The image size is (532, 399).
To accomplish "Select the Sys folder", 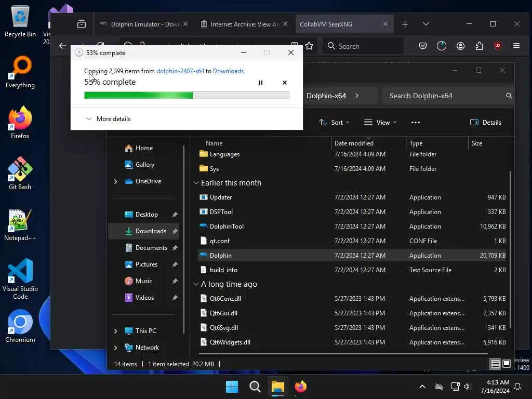I will pos(352,169).
